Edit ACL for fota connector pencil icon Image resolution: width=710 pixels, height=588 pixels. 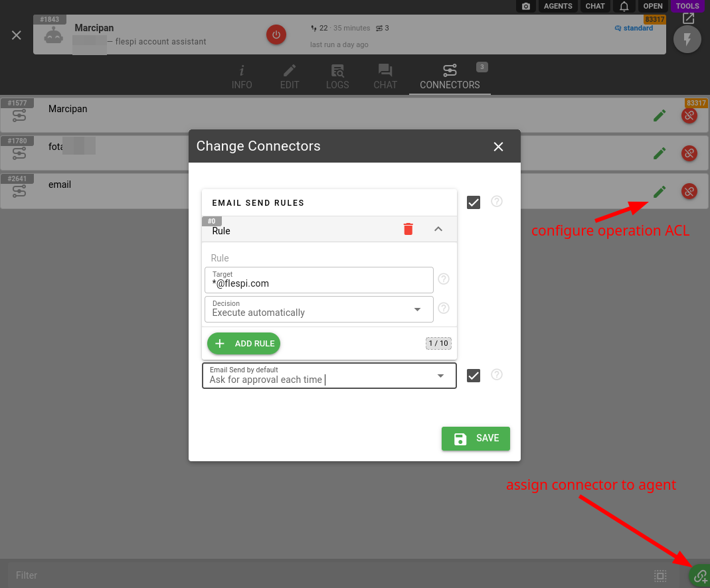tap(660, 154)
